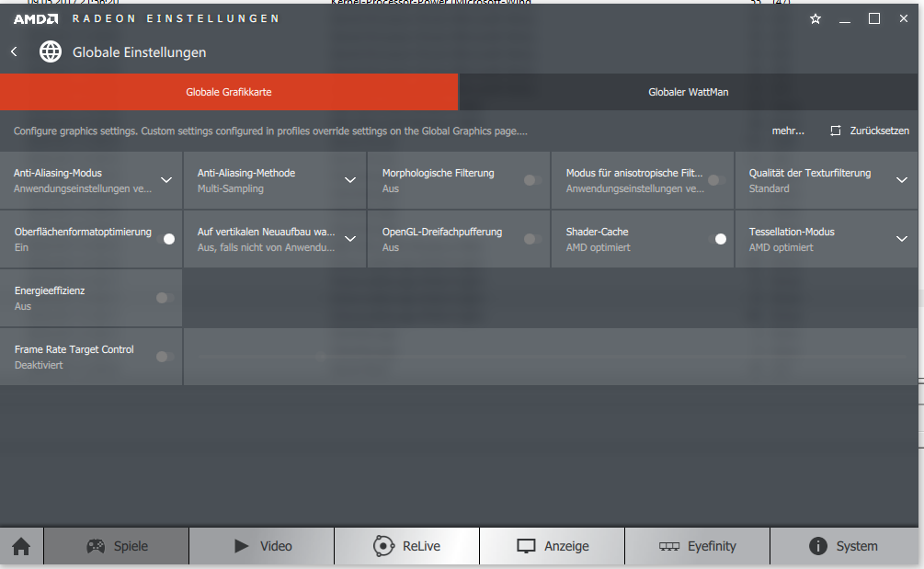Viewport: 924px width, 569px height.
Task: Toggle the Shader-Cache switch
Action: point(716,239)
